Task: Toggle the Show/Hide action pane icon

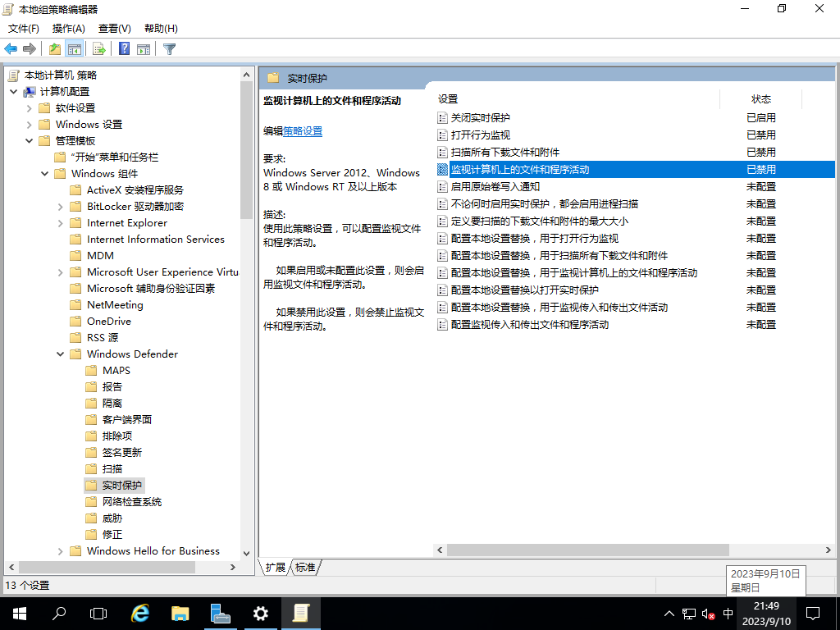Action: click(144, 48)
